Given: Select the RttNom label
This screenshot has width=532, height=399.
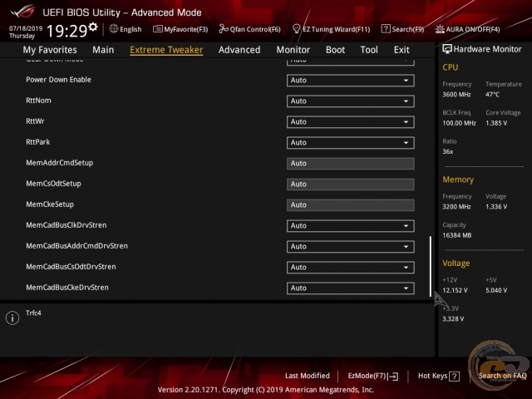Looking at the screenshot, I should (x=38, y=101).
